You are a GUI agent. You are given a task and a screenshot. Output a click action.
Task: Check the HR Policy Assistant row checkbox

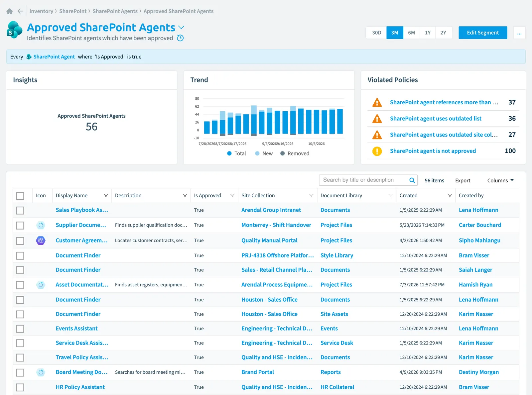pos(20,387)
